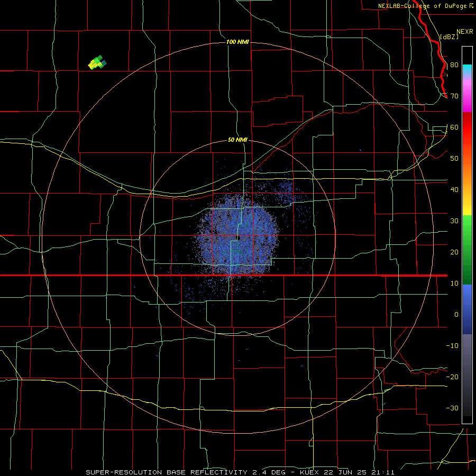The width and height of the screenshot is (476, 476).
Task: Click the 100 NMI range ring label
Action: [x=237, y=42]
